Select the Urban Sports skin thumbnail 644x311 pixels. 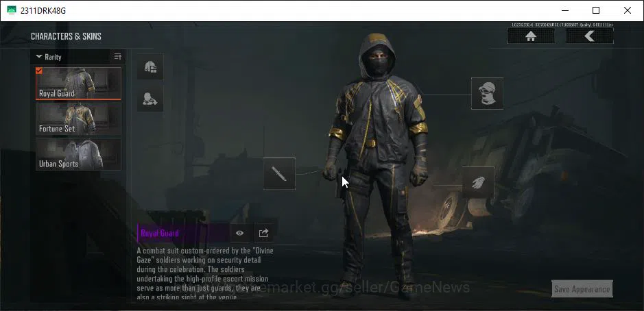click(78, 154)
